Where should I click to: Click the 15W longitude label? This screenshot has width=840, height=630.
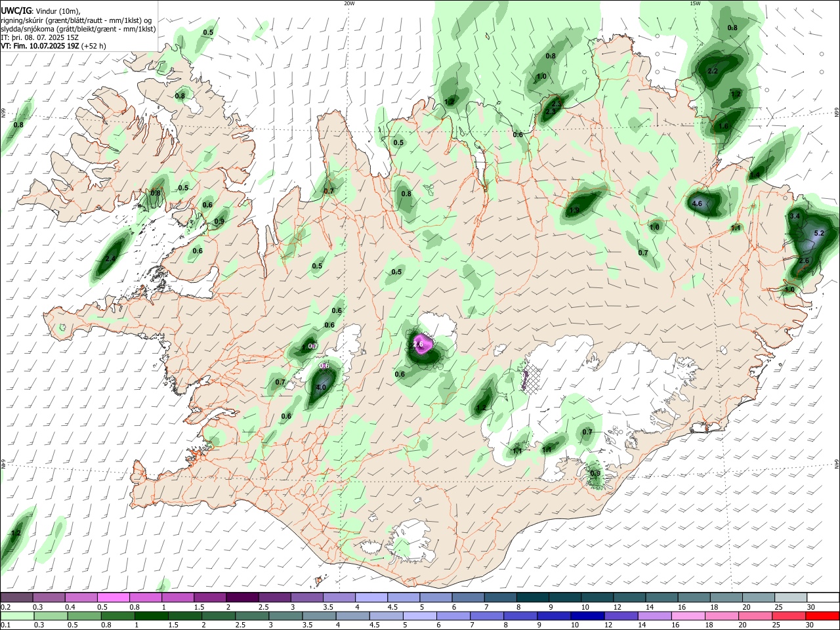[x=694, y=3]
